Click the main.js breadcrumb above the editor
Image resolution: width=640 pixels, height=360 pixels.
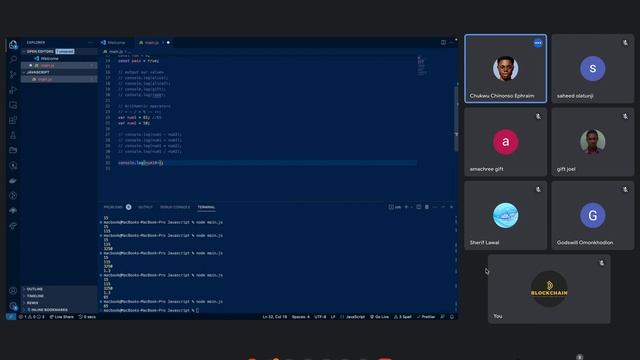click(116, 52)
